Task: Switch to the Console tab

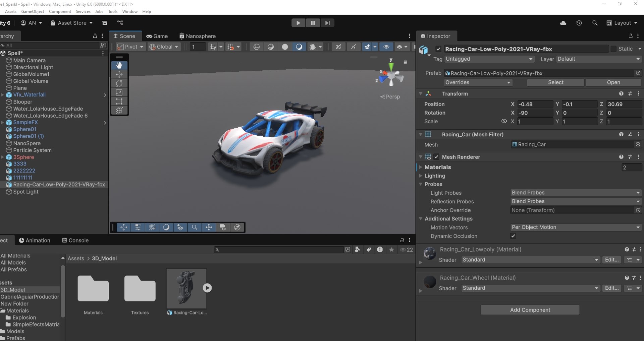Action: pyautogui.click(x=75, y=240)
